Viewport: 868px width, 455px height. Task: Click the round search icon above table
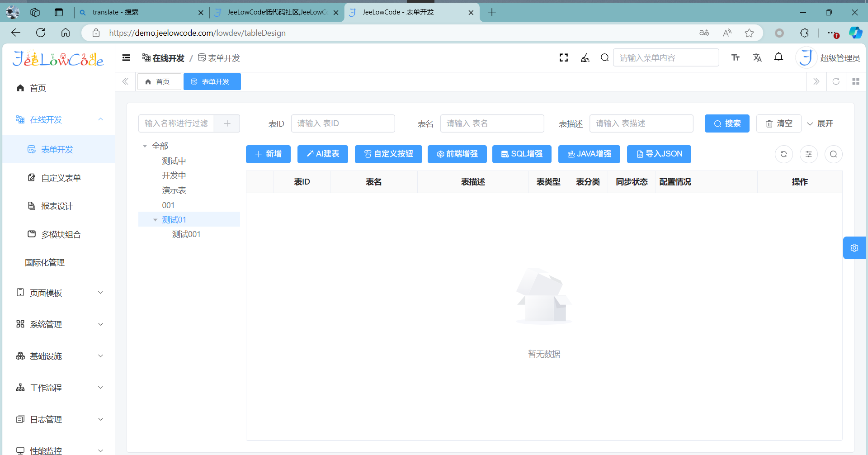pyautogui.click(x=833, y=154)
